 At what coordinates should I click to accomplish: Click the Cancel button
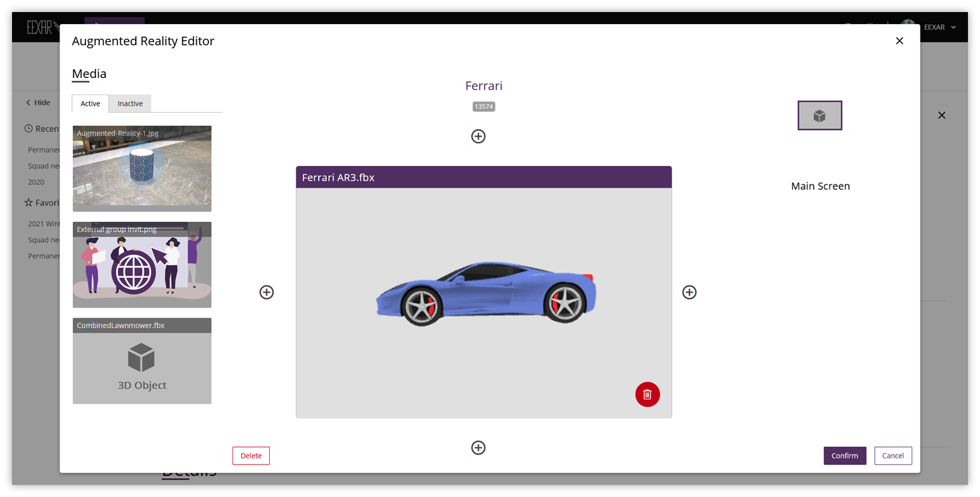pos(893,456)
